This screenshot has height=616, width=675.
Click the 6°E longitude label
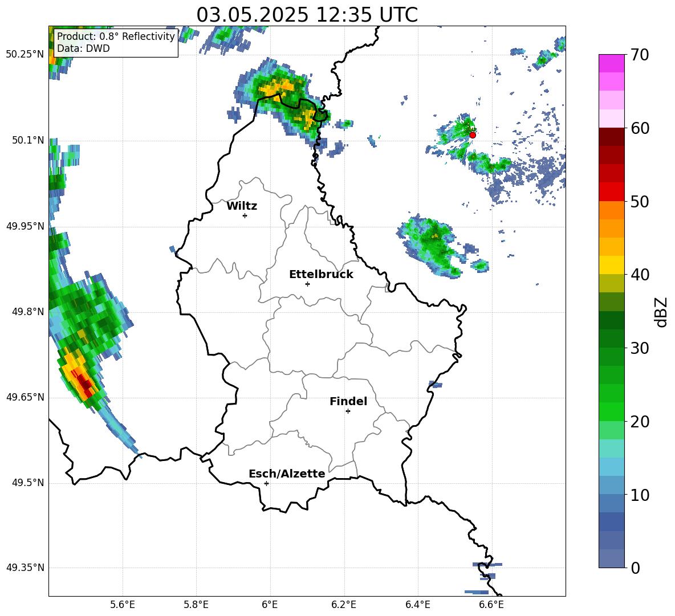pyautogui.click(x=270, y=605)
